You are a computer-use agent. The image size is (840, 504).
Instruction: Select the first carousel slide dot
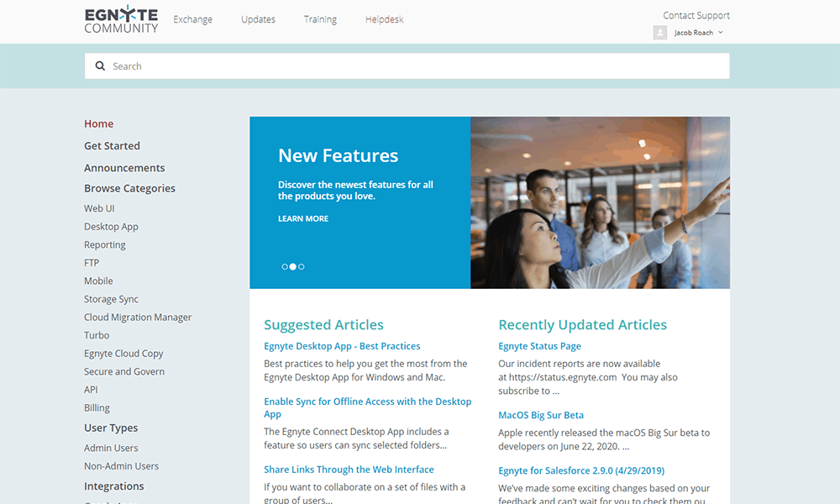coord(285,267)
